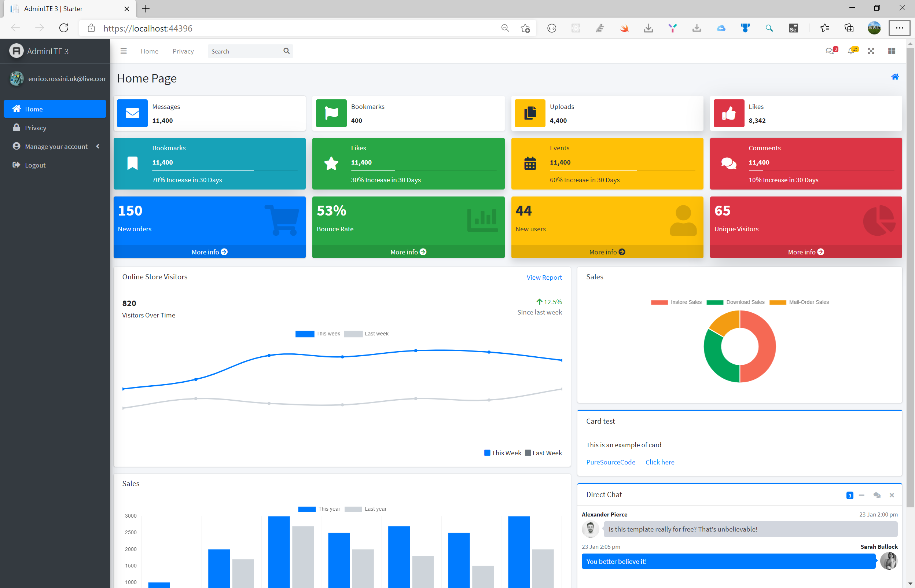Toggle the Instore Sales legend swatch
The width and height of the screenshot is (915, 588).
click(x=659, y=302)
